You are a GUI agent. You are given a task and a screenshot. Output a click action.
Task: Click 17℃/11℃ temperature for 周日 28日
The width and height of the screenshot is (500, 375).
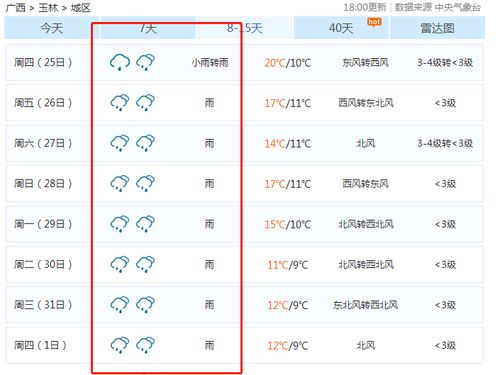click(288, 184)
